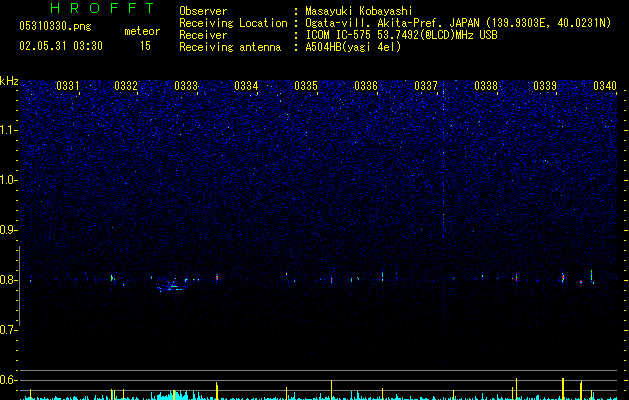Select the file name 05310330.png
This screenshot has width=629, height=400.
(55, 26)
